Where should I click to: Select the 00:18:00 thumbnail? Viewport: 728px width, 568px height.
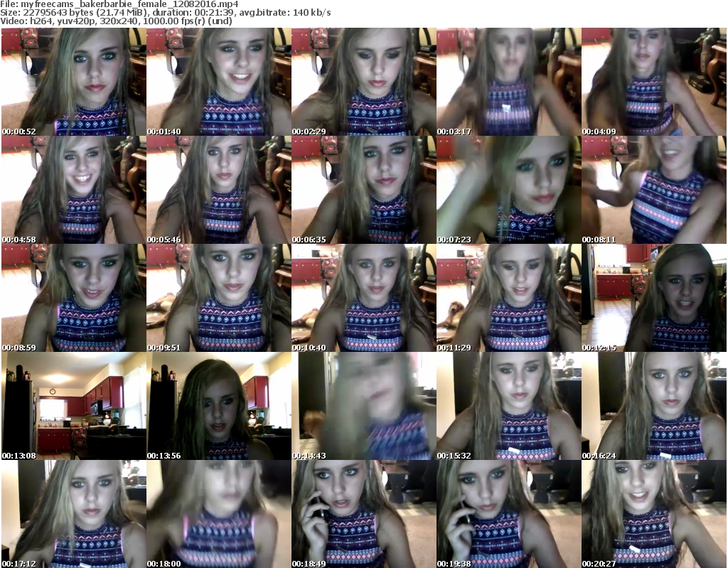click(x=219, y=514)
